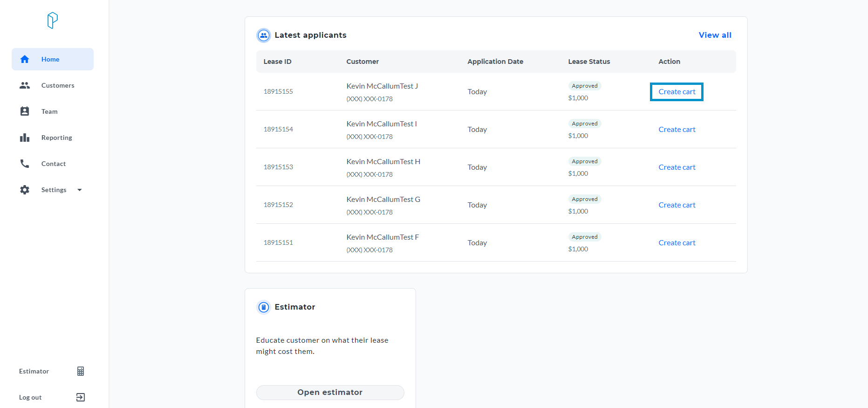Click the Open estimator button
868x408 pixels.
point(330,393)
